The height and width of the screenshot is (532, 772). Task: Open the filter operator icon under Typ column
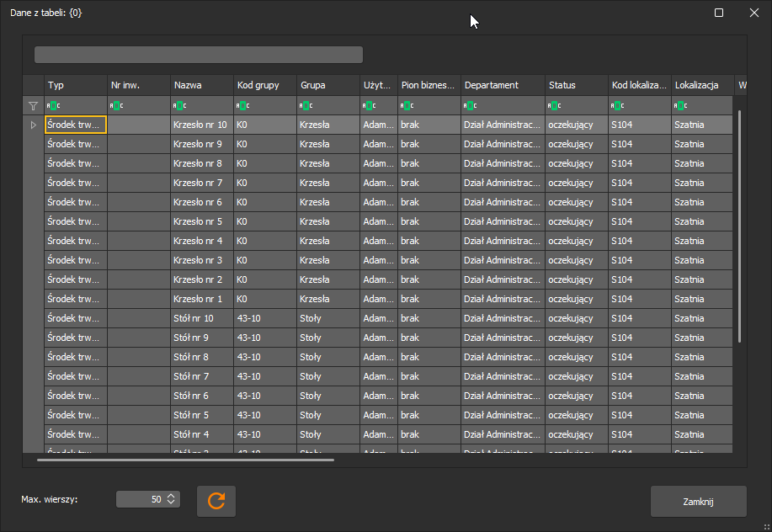click(x=53, y=106)
